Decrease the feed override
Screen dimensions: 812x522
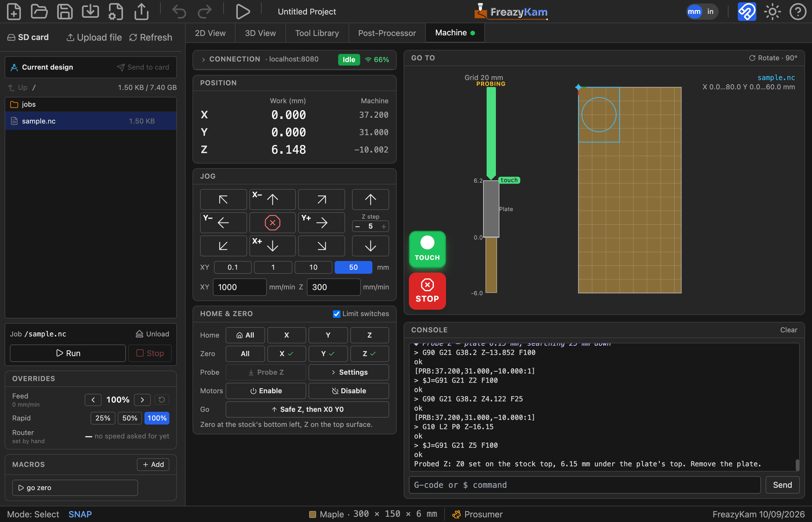pyautogui.click(x=93, y=400)
